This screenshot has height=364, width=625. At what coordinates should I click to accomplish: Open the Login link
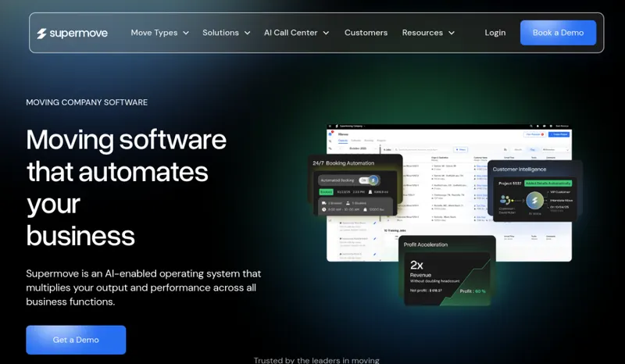[x=495, y=33]
